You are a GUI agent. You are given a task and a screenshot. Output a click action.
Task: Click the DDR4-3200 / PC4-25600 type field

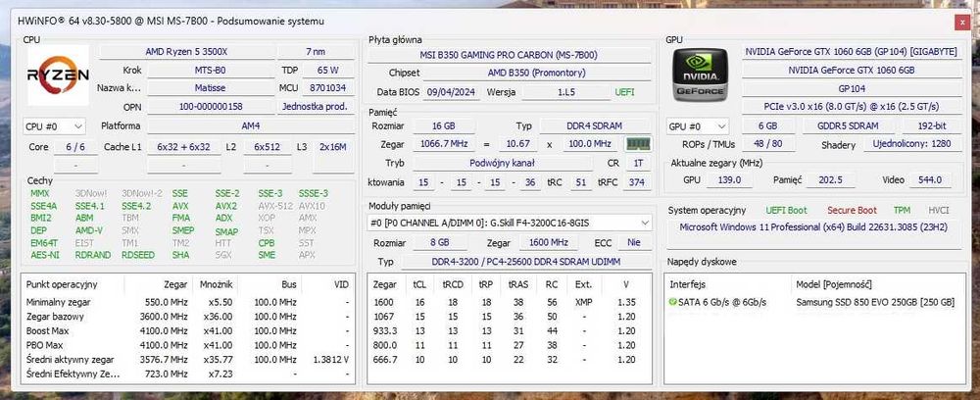coord(526,262)
